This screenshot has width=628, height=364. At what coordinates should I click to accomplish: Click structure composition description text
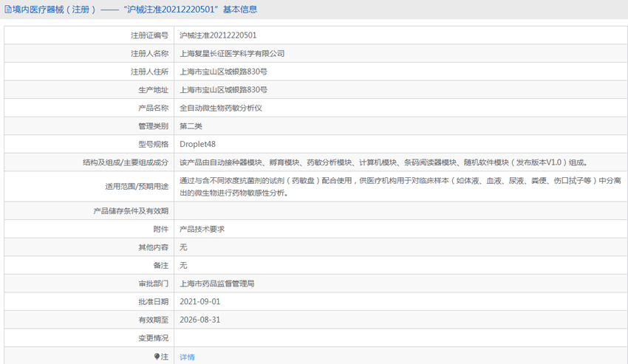click(383, 162)
